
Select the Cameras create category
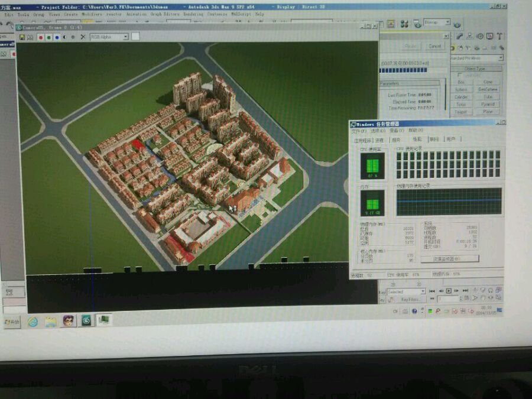pos(476,48)
